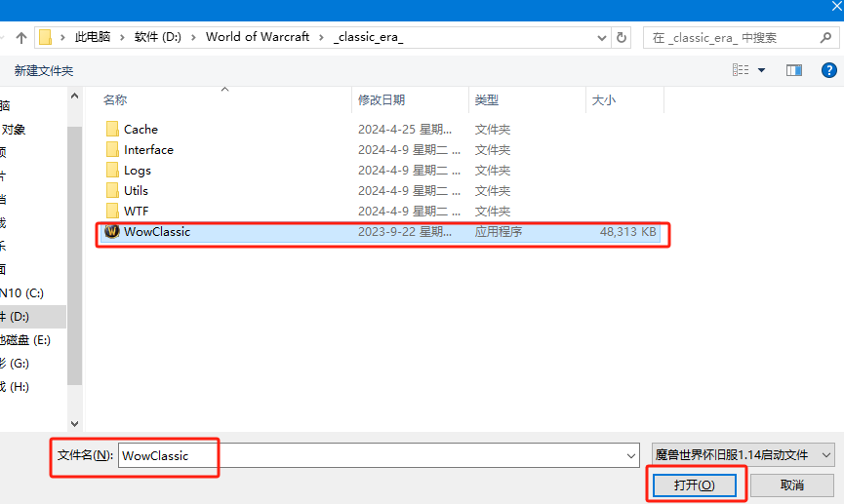Click the Interface folder name

point(148,149)
